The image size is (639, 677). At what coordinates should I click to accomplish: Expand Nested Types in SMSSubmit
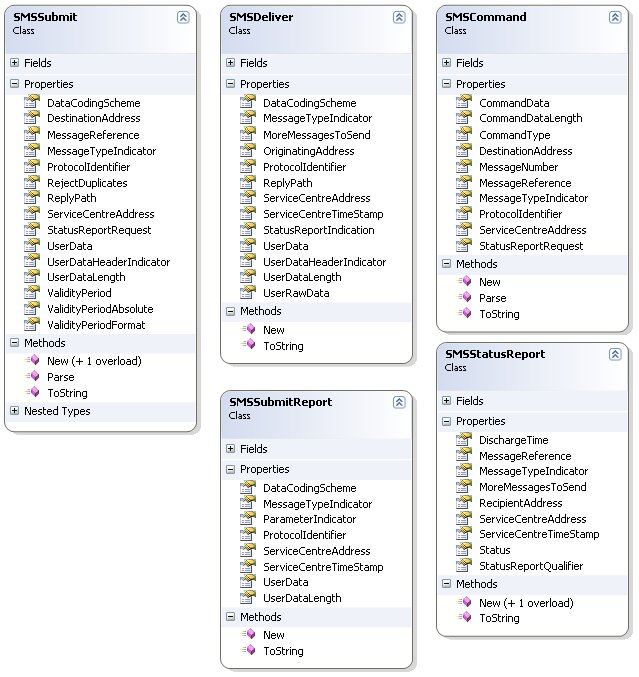point(15,411)
